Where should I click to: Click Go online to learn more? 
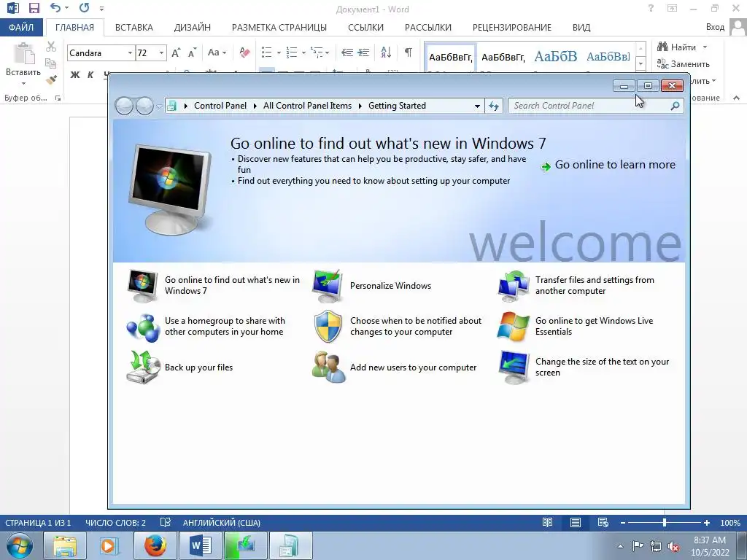(609, 165)
